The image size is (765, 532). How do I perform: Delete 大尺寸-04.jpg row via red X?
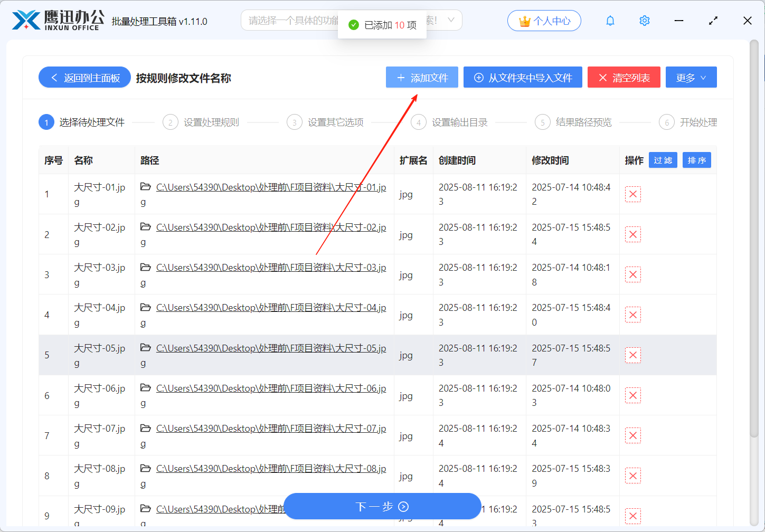633,315
